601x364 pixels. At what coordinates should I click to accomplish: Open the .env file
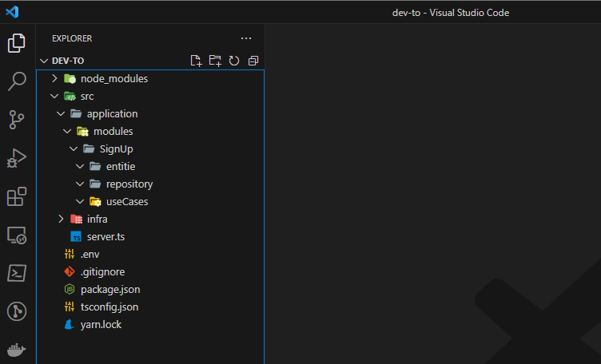90,255
